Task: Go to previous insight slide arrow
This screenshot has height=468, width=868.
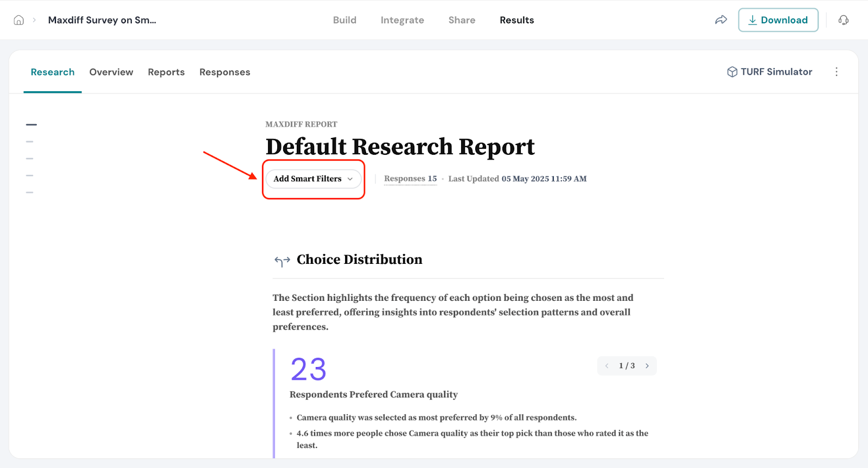Action: (607, 366)
